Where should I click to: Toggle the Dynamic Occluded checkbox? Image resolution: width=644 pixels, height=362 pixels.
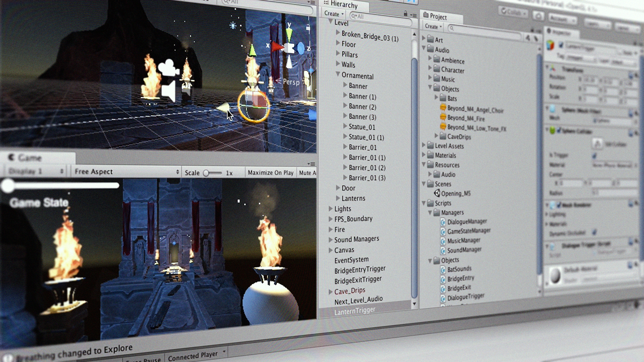(x=594, y=232)
